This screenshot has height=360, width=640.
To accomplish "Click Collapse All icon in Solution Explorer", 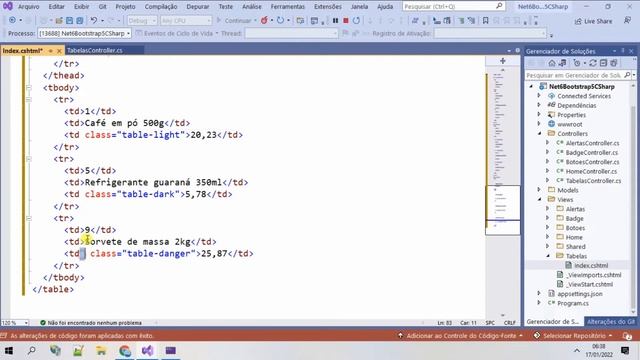I will (x=603, y=63).
